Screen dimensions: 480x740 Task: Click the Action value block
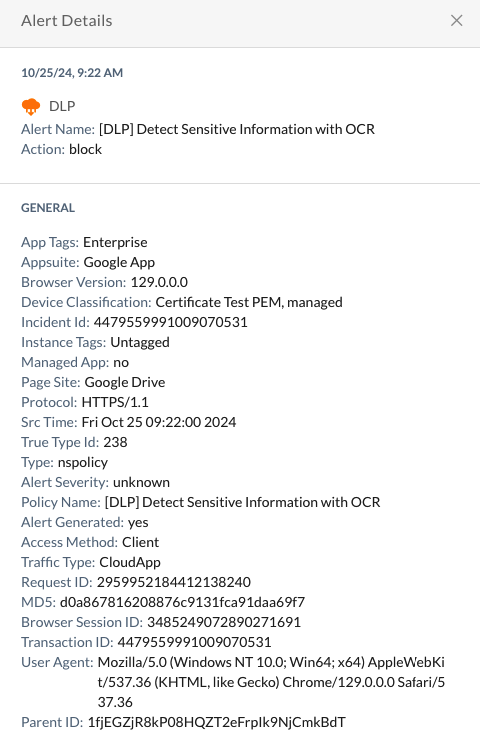point(85,149)
